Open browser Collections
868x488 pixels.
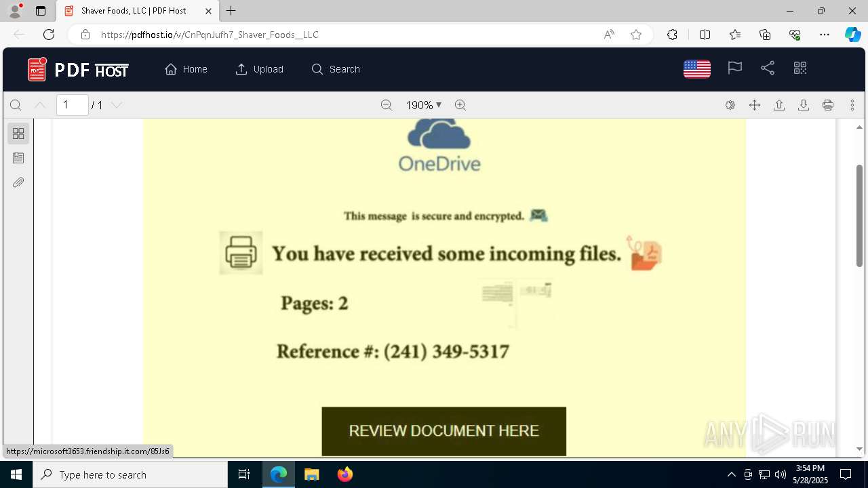[765, 35]
